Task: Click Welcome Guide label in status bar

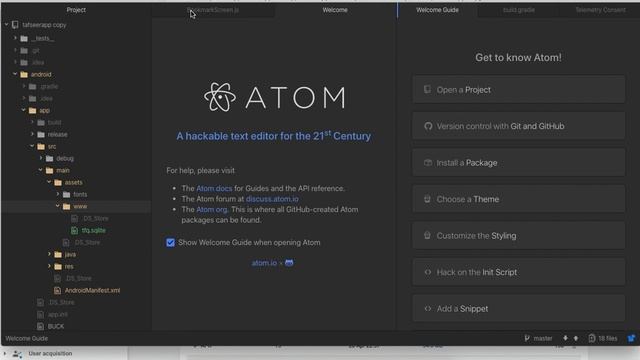Action: (x=27, y=338)
